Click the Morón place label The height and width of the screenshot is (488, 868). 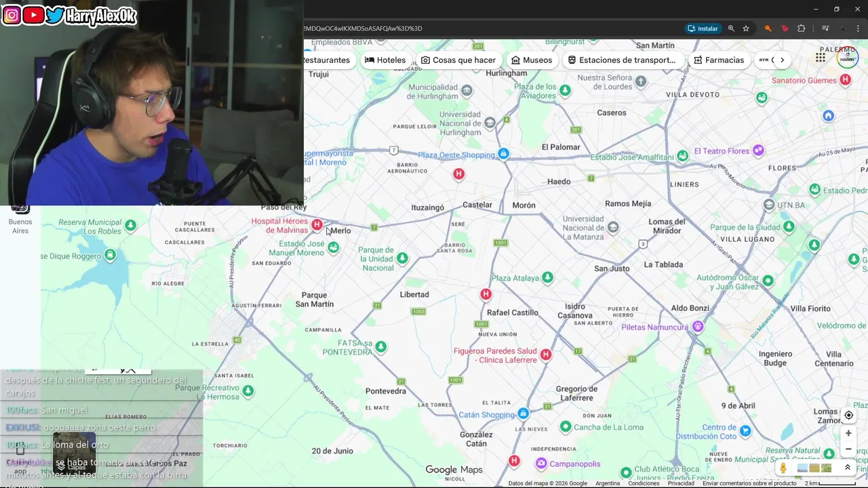pos(524,205)
